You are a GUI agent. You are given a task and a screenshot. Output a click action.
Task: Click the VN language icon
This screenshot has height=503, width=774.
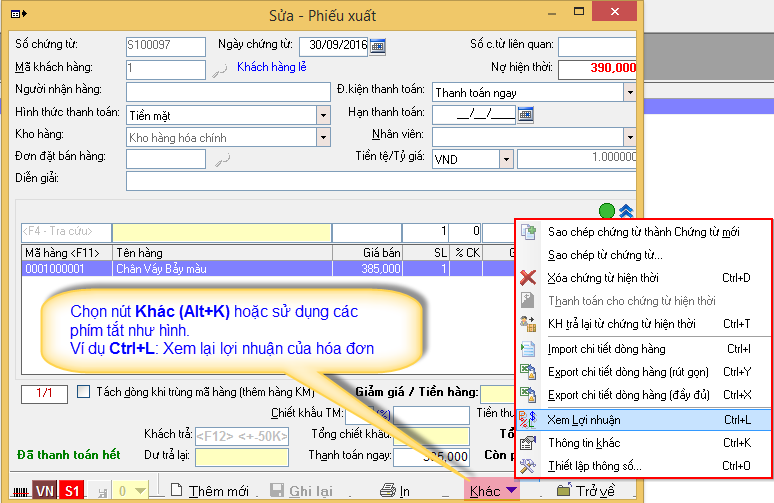coord(45,491)
